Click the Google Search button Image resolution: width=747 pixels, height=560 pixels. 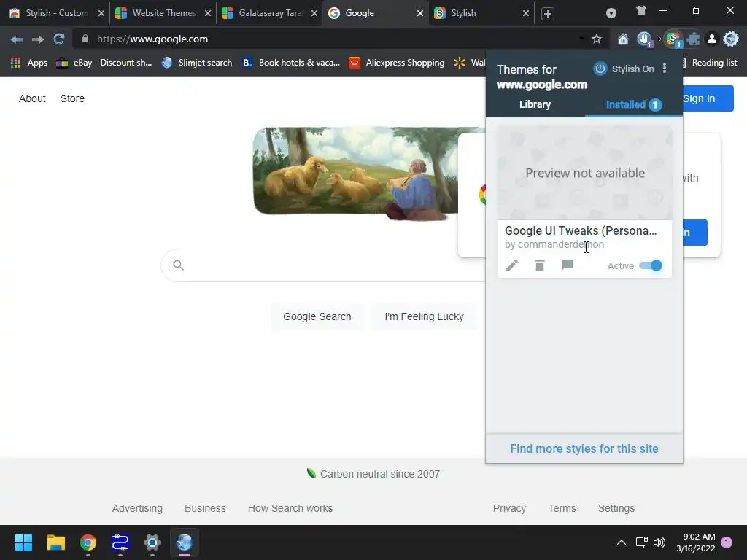pos(317,316)
